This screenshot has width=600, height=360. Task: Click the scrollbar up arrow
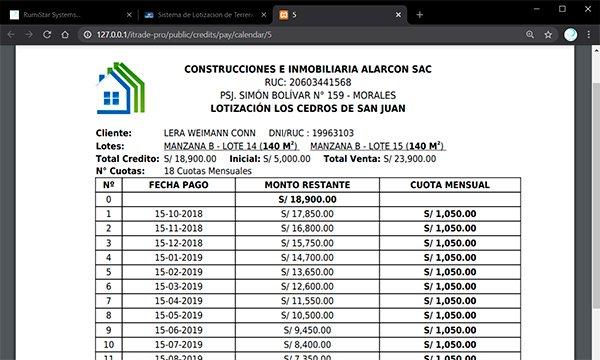pos(596,50)
